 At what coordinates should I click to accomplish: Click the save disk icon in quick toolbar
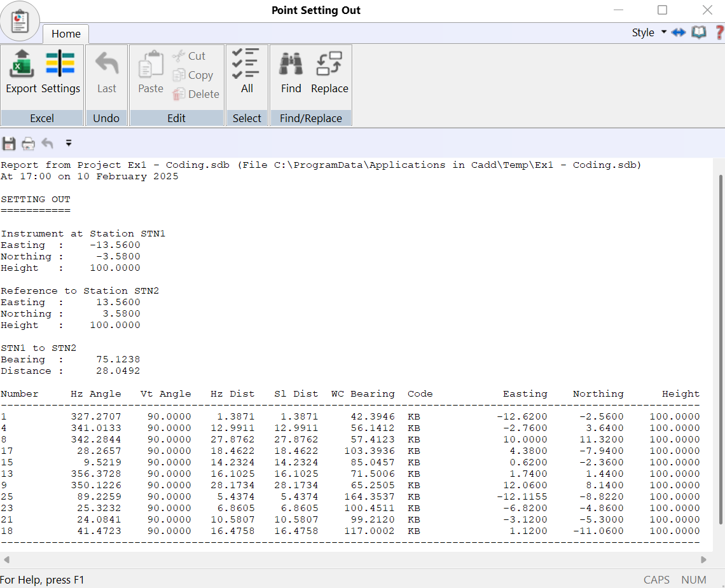(9, 144)
